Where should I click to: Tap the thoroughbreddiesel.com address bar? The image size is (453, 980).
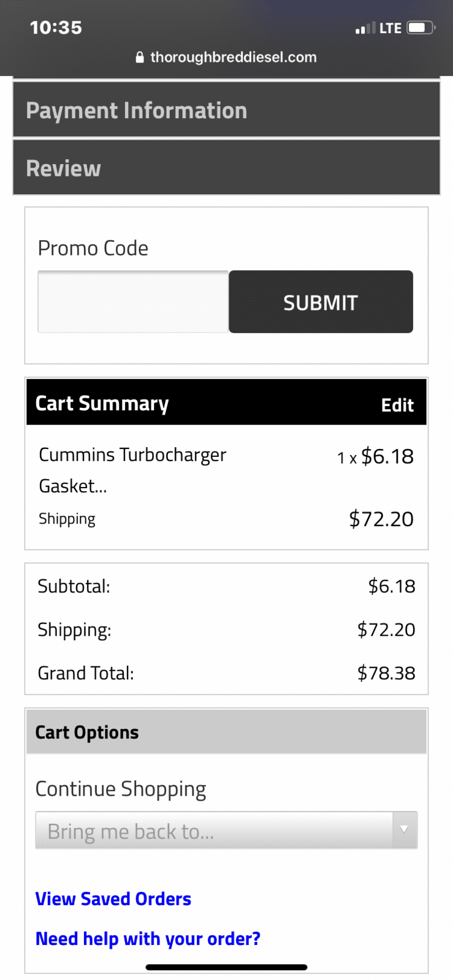pyautogui.click(x=226, y=58)
